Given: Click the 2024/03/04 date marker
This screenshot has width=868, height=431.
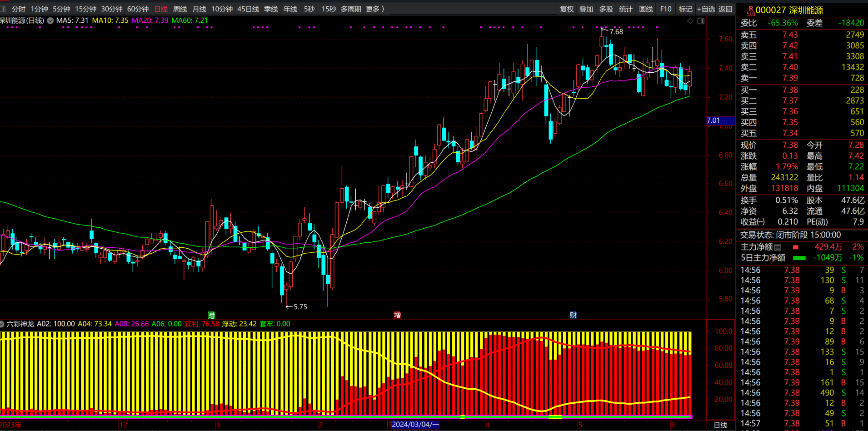Looking at the screenshot, I should coord(415,425).
